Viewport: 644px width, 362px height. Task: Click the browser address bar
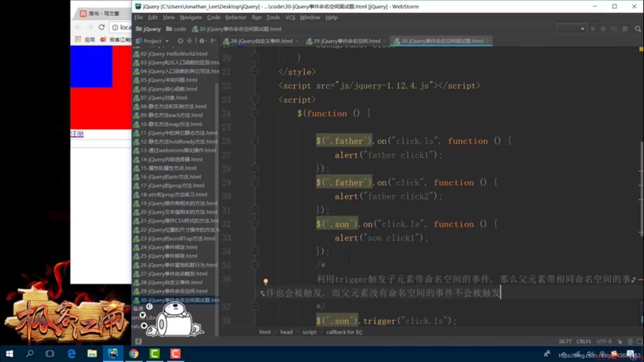tap(121, 27)
